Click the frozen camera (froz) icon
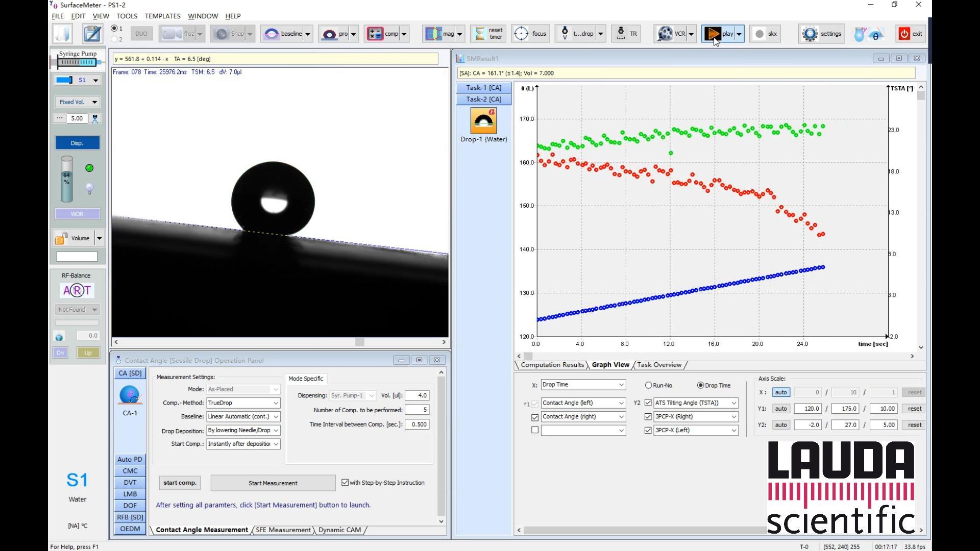Screen dimensions: 980x551 pos(172,34)
